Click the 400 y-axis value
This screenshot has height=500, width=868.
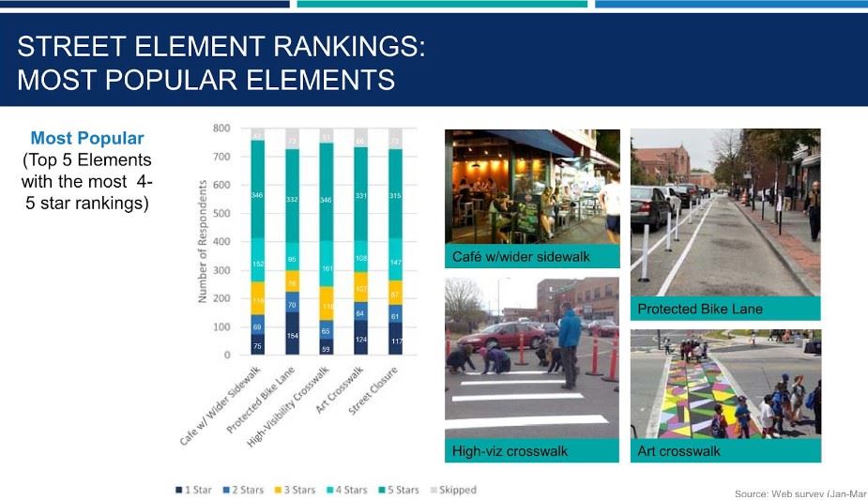[221, 242]
